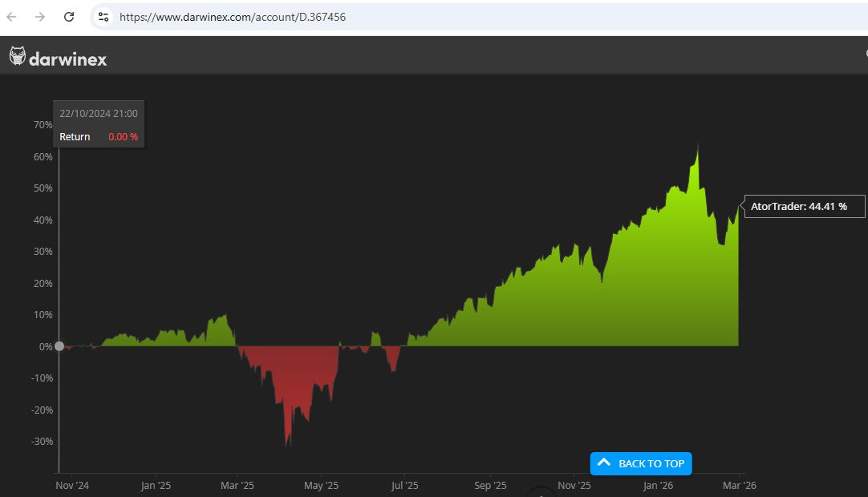Click the darwinex wordmark in header
The image size is (868, 497).
[68, 59]
